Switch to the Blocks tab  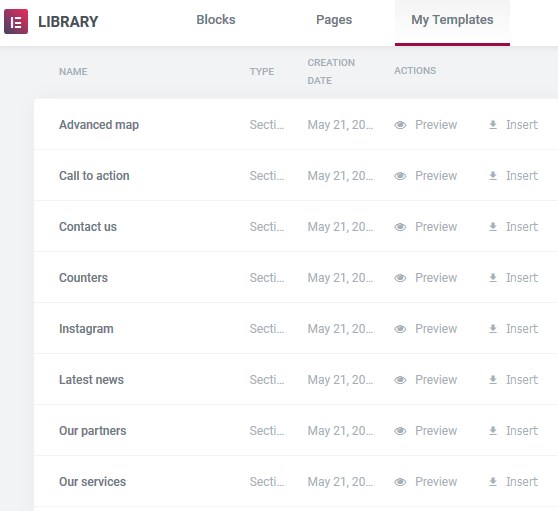pyautogui.click(x=216, y=20)
